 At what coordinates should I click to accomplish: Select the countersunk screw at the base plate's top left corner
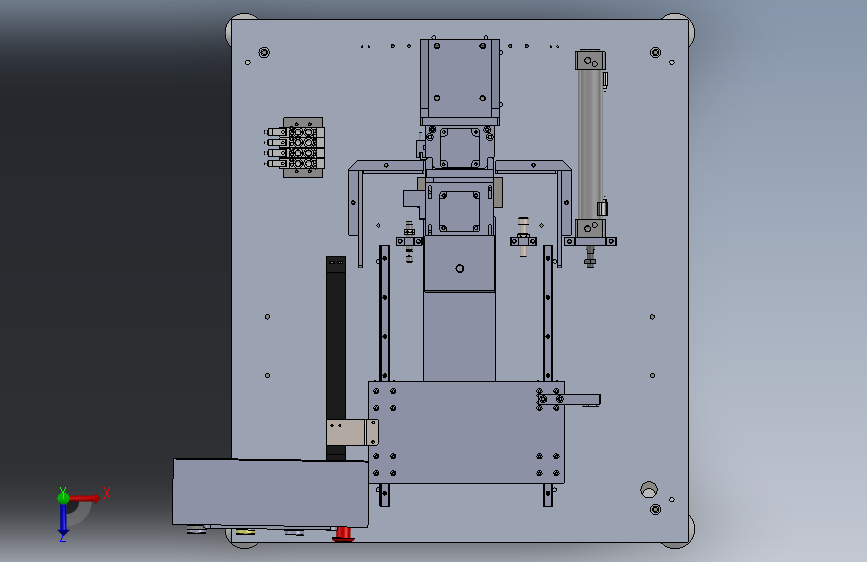point(264,53)
